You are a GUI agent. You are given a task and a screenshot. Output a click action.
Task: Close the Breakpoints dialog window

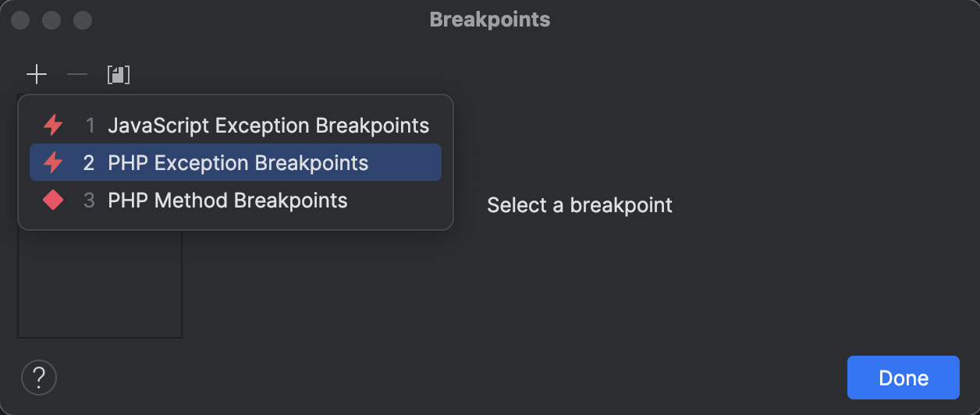(20, 20)
